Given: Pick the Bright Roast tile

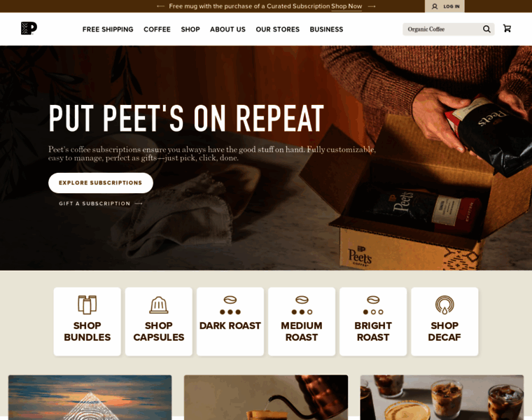Looking at the screenshot, I should tap(373, 321).
